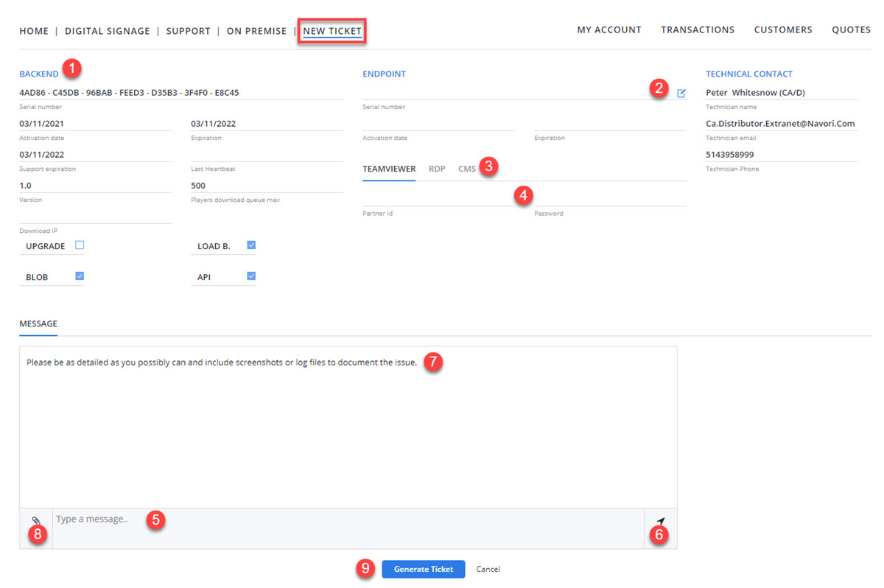
Task: Click the paperclip attach file icon
Action: 36,522
